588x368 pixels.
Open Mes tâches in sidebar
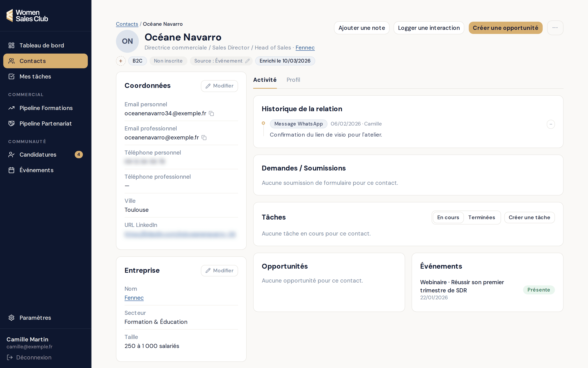click(46, 76)
